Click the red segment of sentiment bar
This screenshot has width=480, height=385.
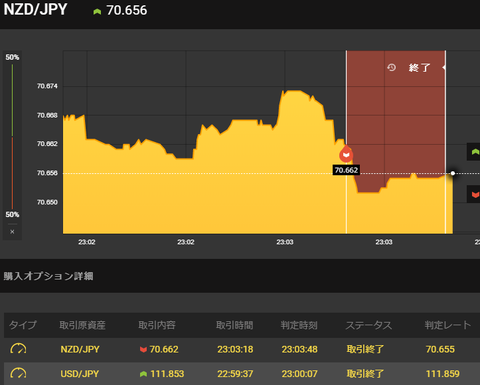(12, 173)
